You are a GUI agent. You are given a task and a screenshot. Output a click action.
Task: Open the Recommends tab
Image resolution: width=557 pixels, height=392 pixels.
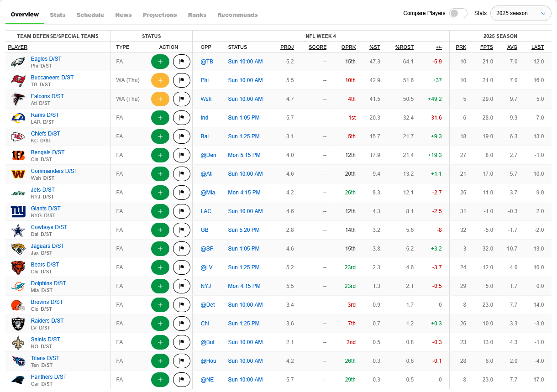[x=237, y=15]
